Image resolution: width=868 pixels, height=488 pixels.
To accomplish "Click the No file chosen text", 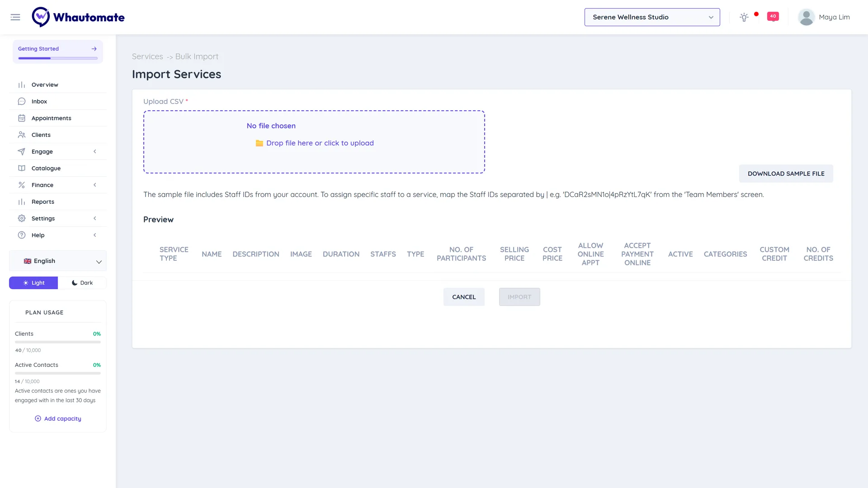I will 271,126.
